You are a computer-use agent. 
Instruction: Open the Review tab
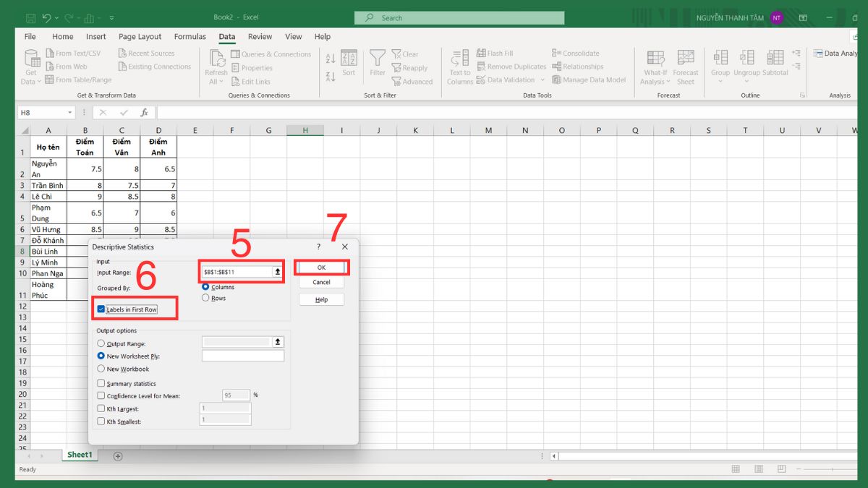[x=260, y=37]
